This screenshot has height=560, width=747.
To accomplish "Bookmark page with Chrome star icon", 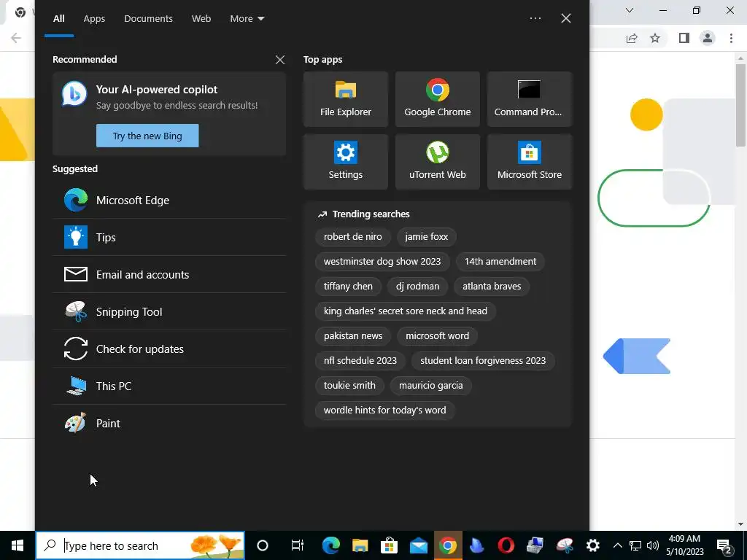I will click(655, 38).
